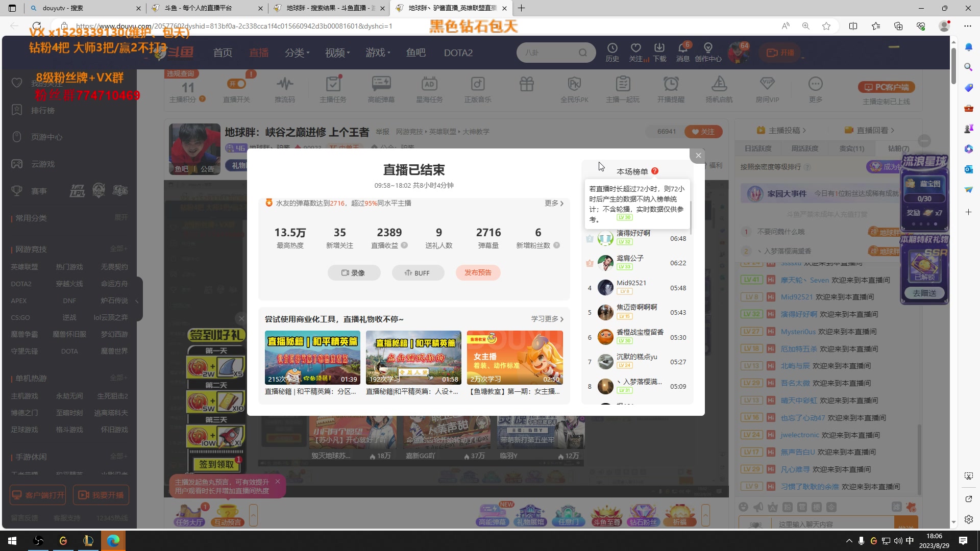Click the BUFF button

point(418,273)
